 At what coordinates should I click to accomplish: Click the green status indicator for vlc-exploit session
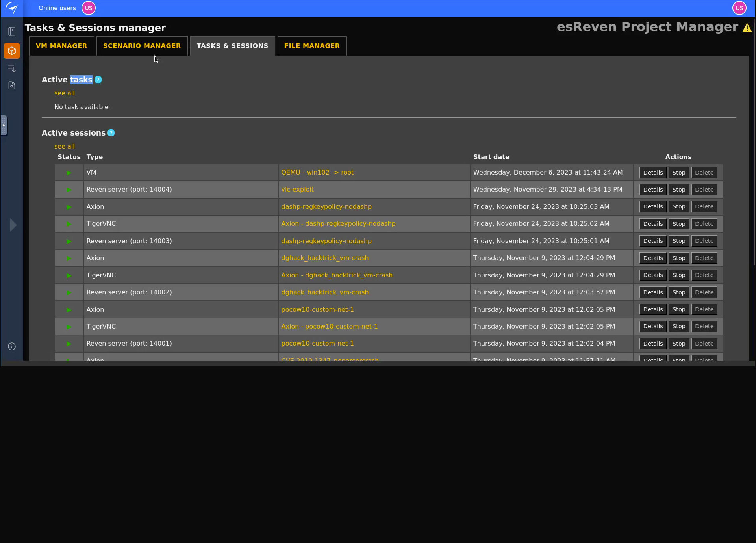point(68,190)
